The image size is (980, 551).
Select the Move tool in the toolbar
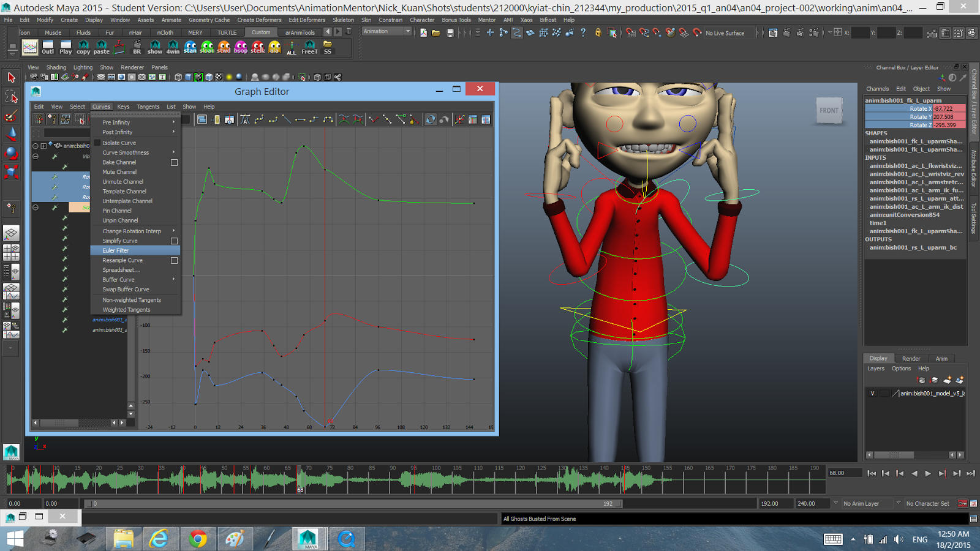pyautogui.click(x=10, y=133)
